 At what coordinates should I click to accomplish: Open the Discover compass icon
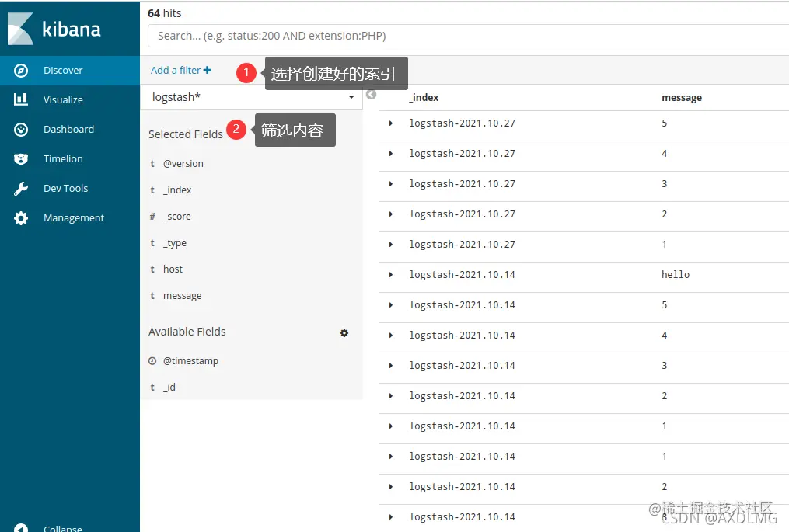21,71
